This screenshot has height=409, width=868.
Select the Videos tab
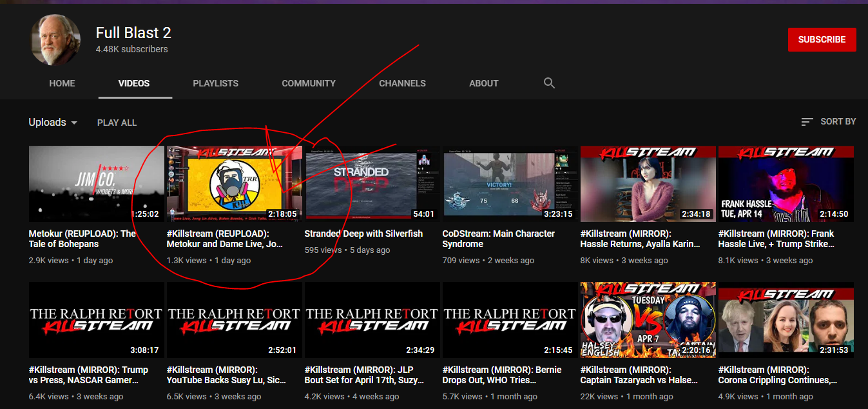tap(134, 83)
